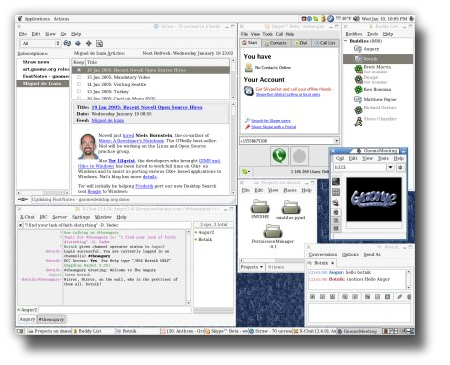Click Search for Skype users link

click(x=271, y=121)
